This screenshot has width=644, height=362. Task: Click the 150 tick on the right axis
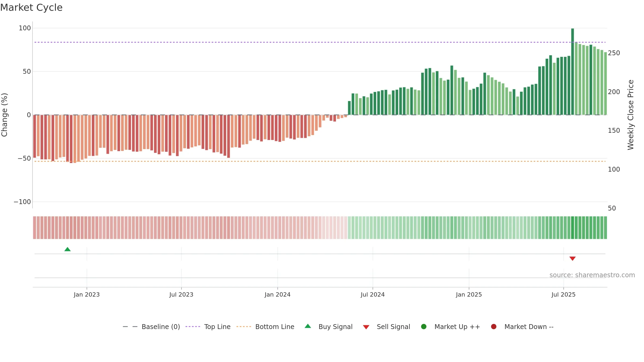(614, 131)
